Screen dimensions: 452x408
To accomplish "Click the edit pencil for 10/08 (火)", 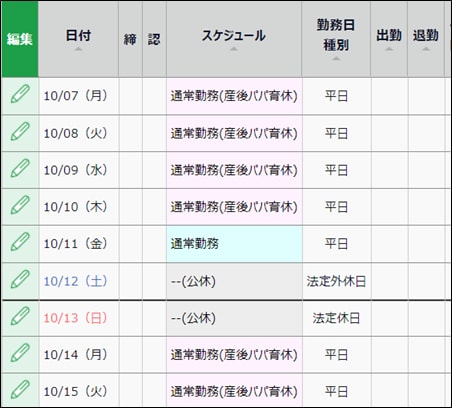I will [x=20, y=131].
